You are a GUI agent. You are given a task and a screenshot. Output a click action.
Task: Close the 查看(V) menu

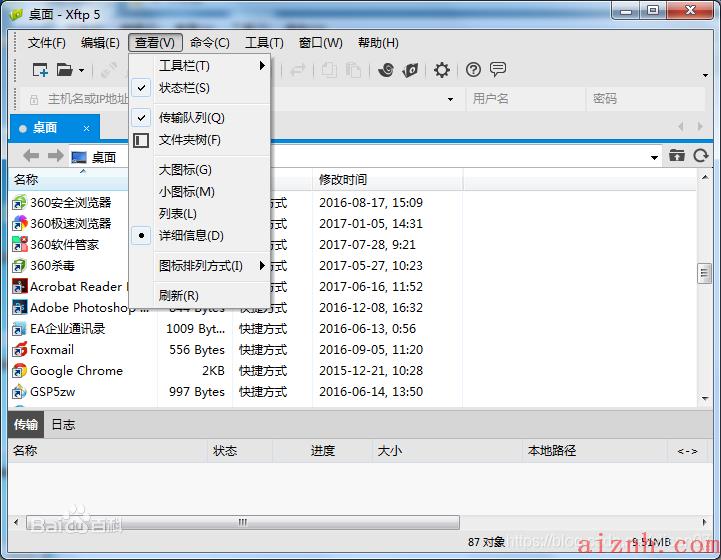click(155, 43)
